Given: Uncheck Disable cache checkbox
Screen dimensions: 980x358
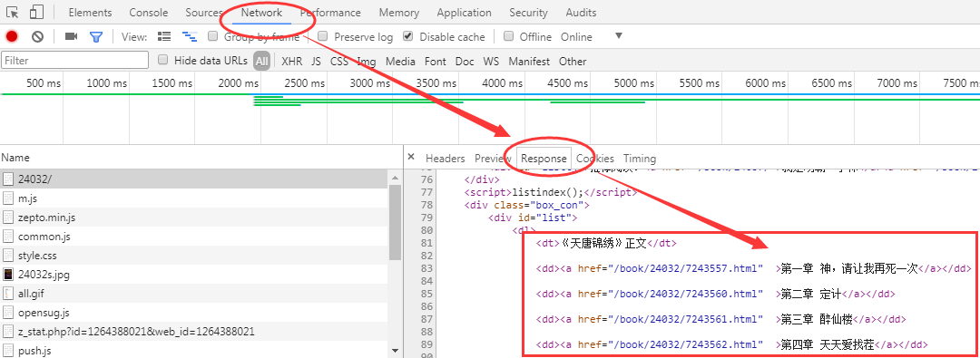Looking at the screenshot, I should [408, 36].
